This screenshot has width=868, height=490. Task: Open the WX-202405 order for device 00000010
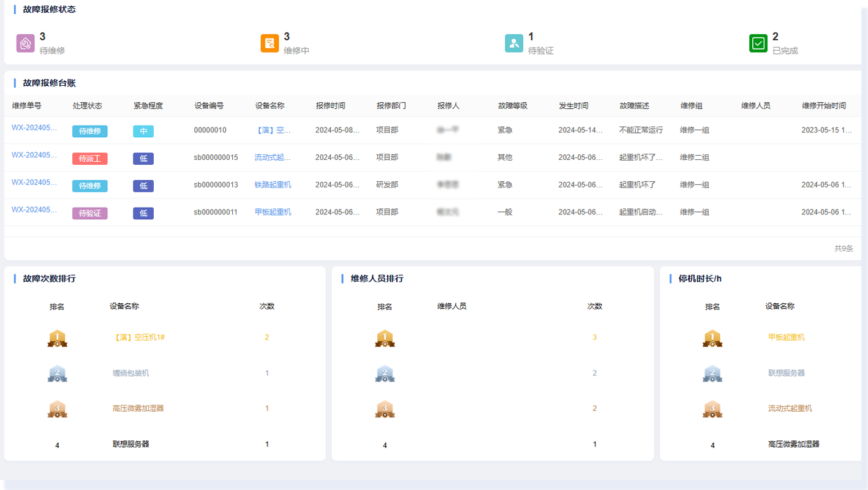[34, 127]
